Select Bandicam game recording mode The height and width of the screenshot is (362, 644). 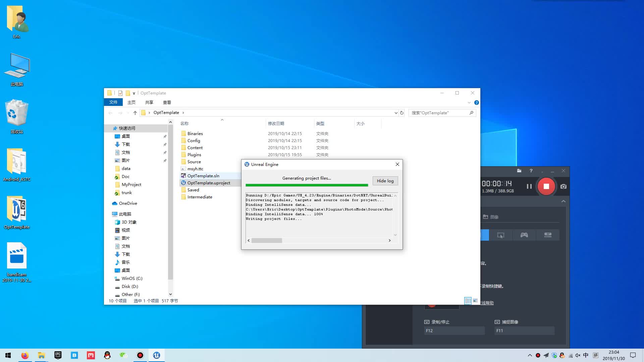point(524,235)
